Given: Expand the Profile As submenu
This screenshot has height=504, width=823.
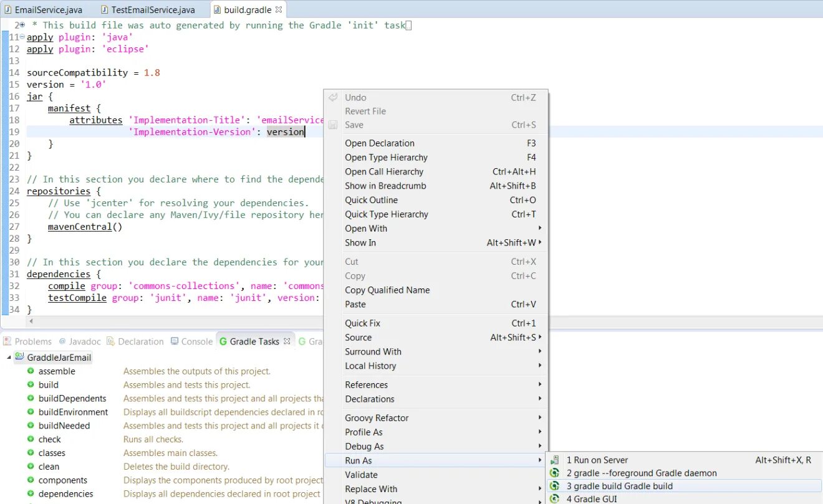Looking at the screenshot, I should coord(436,432).
